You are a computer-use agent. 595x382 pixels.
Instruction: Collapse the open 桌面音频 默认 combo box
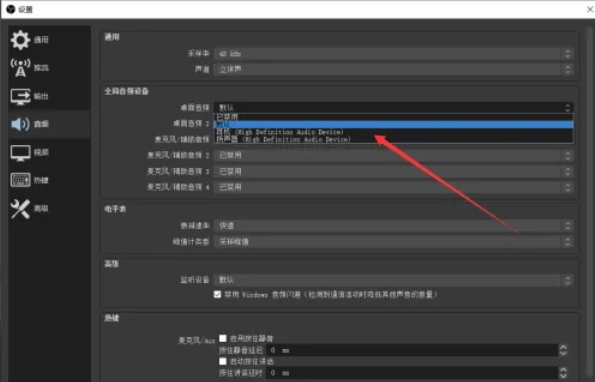coord(393,107)
